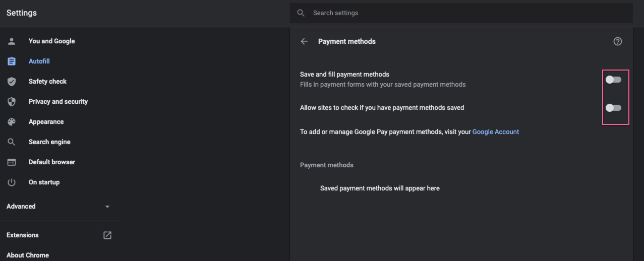Toggle Allow sites to check payment methods

click(613, 108)
